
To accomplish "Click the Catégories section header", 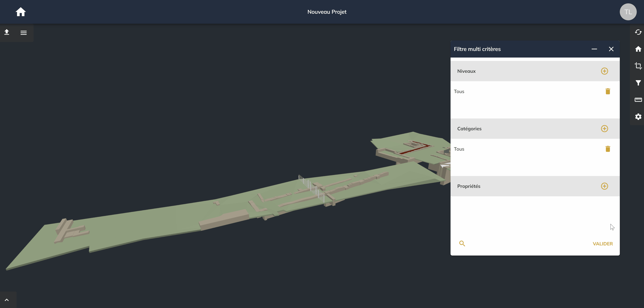I will [535, 128].
